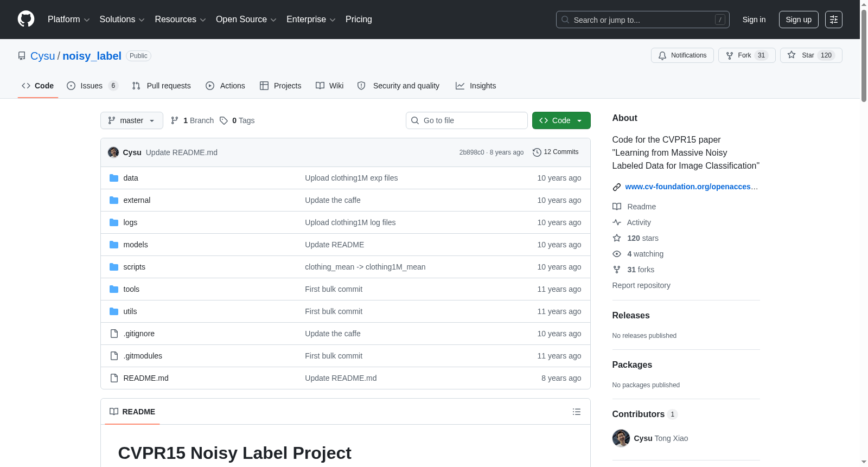Click the .gitmodules file icon
868x467 pixels.
point(114,356)
